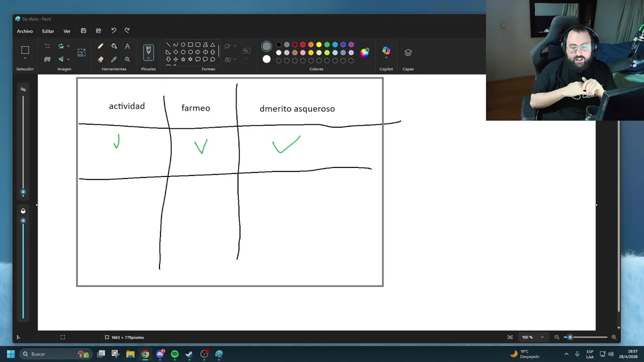Pick the black color swatch
The image size is (644, 362).
tap(279, 45)
